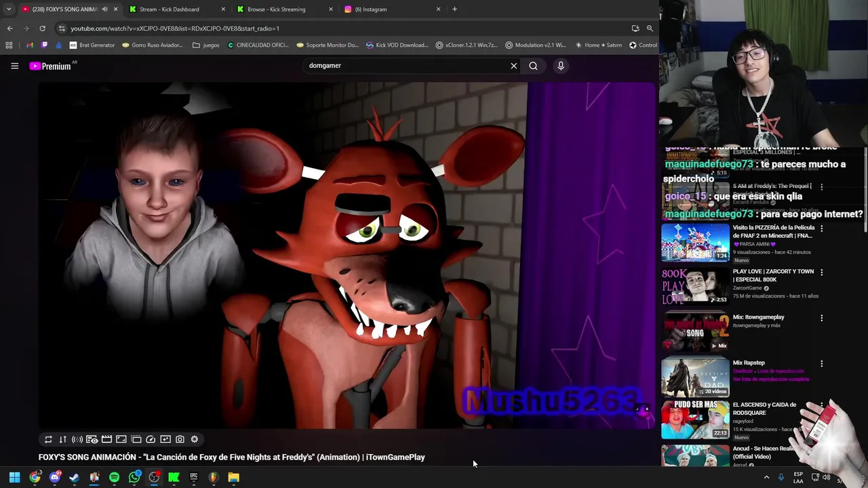Switch to OBS Studio in taskbar
The image size is (868, 488).
point(154,477)
